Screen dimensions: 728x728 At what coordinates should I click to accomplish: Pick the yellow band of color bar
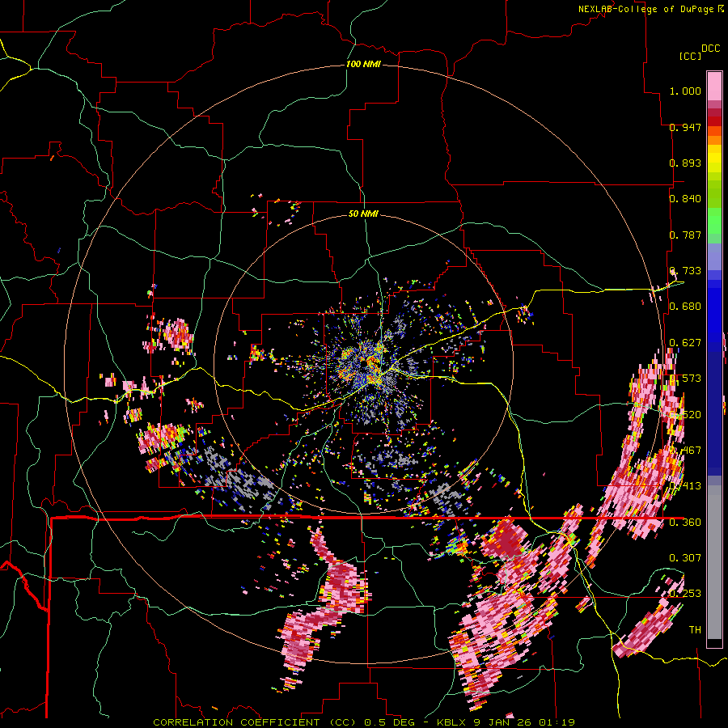[714, 159]
